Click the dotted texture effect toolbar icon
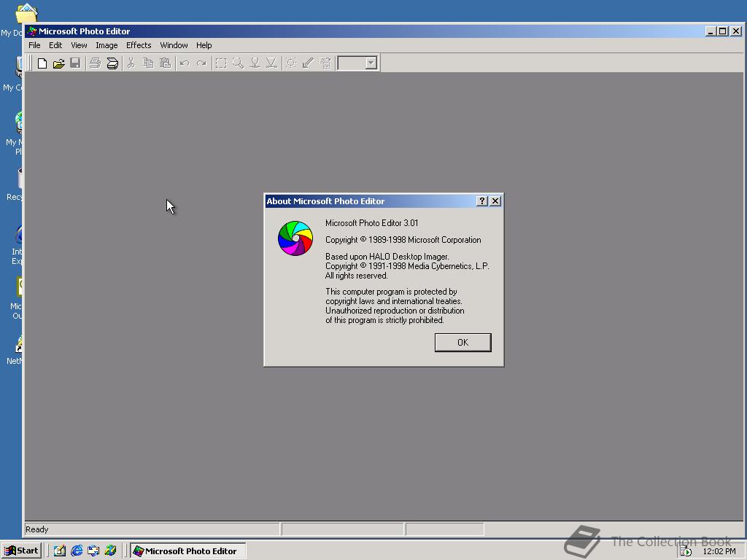 tap(325, 63)
